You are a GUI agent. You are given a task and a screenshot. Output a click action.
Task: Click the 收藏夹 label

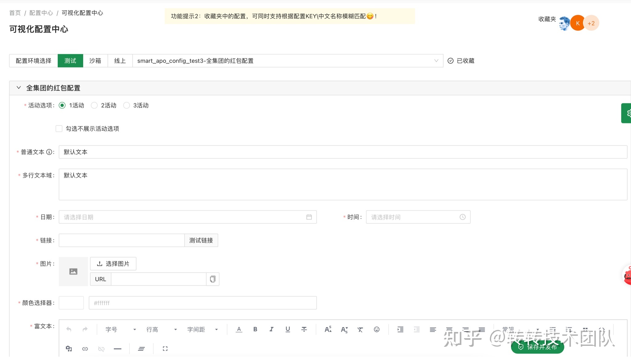(547, 19)
